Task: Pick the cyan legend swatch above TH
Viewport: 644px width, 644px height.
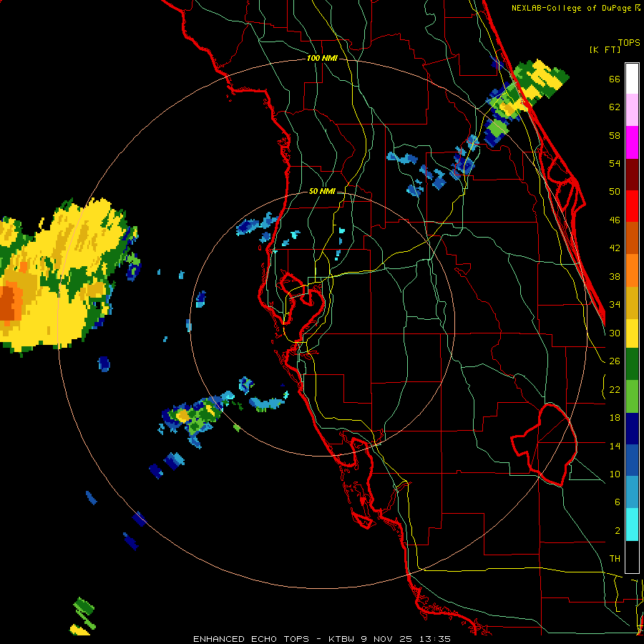Action: (632, 525)
